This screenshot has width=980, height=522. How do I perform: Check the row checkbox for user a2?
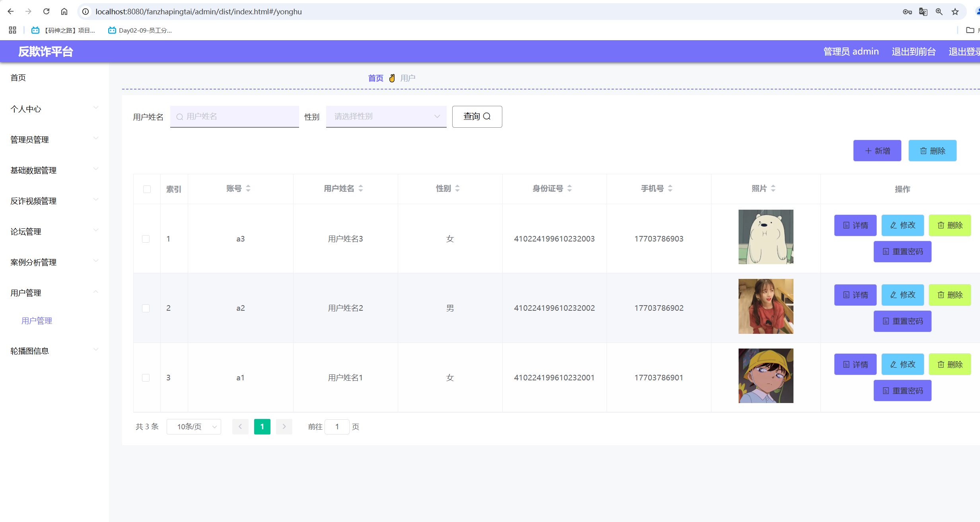(146, 308)
